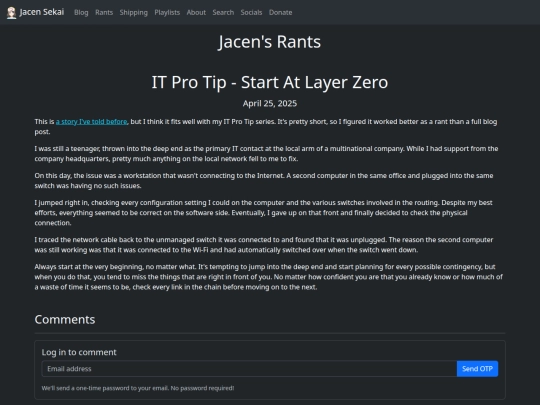Navigate to Playlists

click(x=167, y=12)
